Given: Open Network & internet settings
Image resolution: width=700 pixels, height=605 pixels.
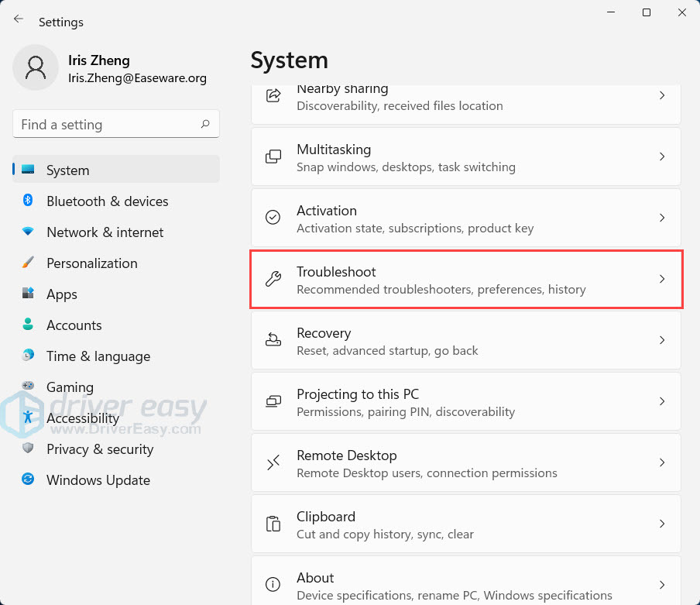Looking at the screenshot, I should pos(105,232).
